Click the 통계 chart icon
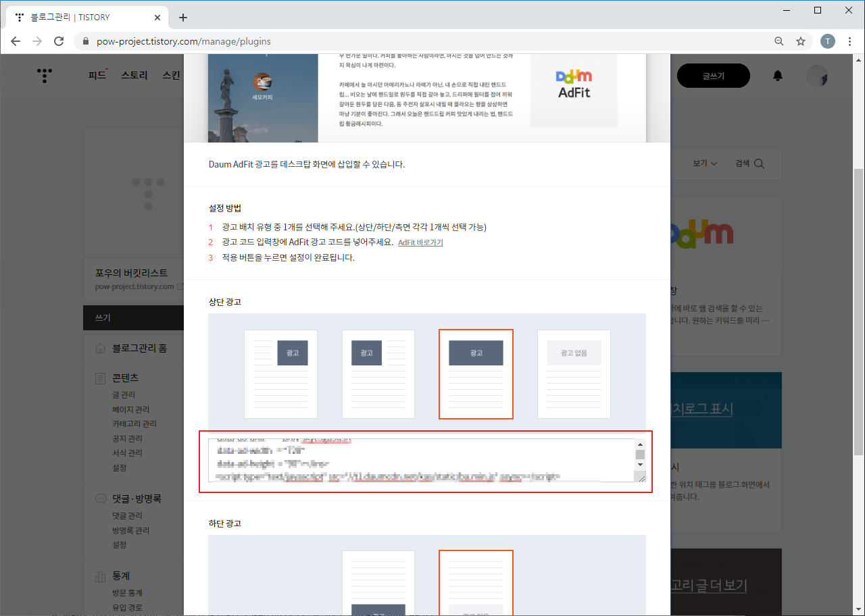865x616 pixels. coord(100,576)
